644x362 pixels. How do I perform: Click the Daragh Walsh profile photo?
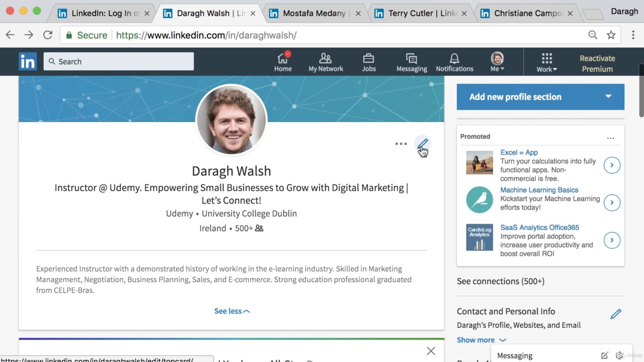231,120
